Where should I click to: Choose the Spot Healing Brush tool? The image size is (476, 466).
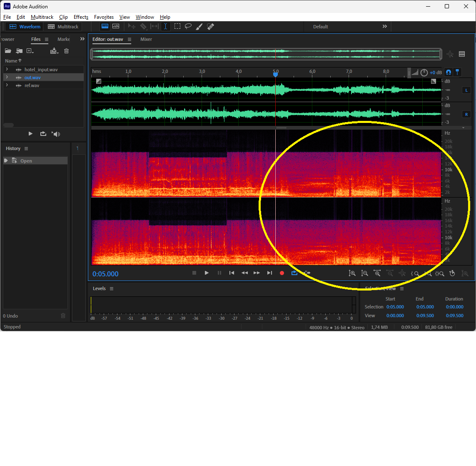click(x=210, y=26)
